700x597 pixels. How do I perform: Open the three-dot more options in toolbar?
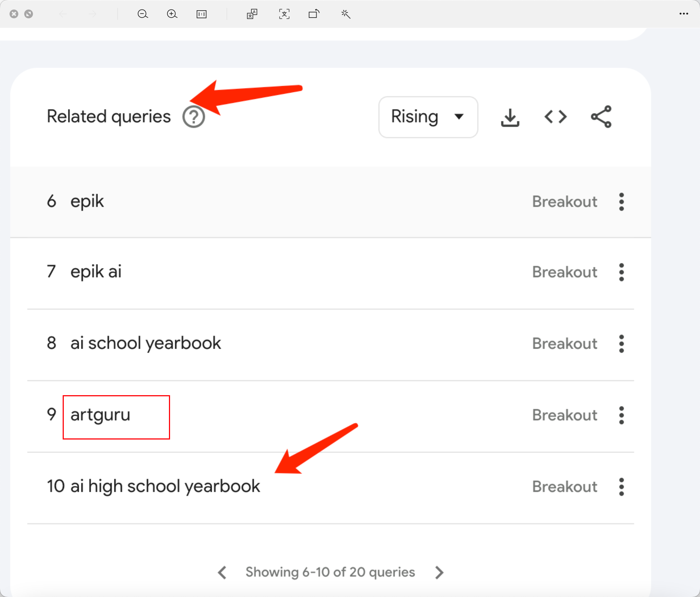point(684,14)
